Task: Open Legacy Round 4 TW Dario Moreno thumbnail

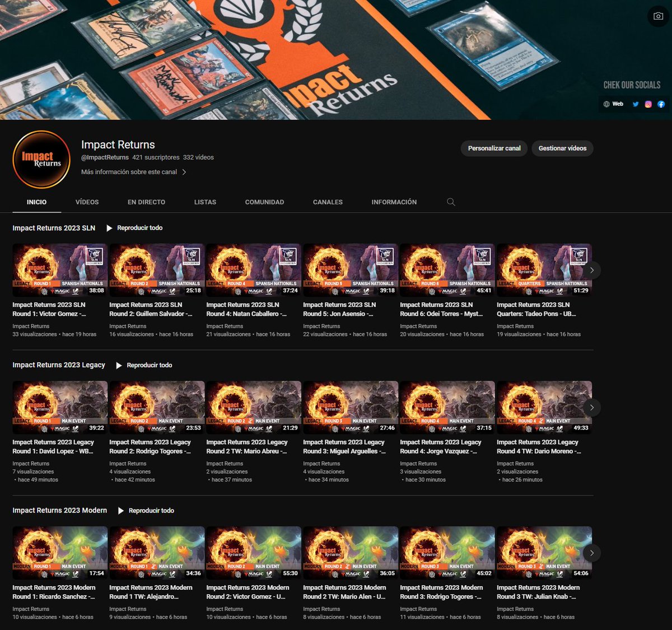Action: 544,407
